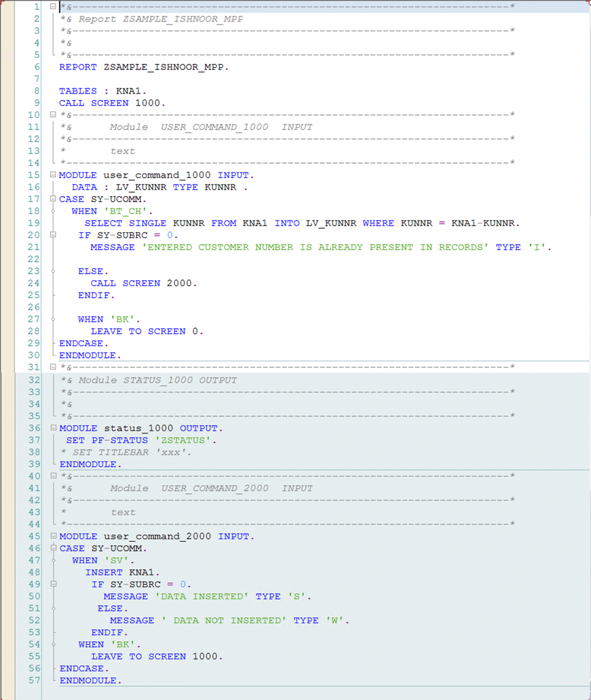The width and height of the screenshot is (591, 700).
Task: Click line number 6 in the gutter
Action: click(x=37, y=67)
